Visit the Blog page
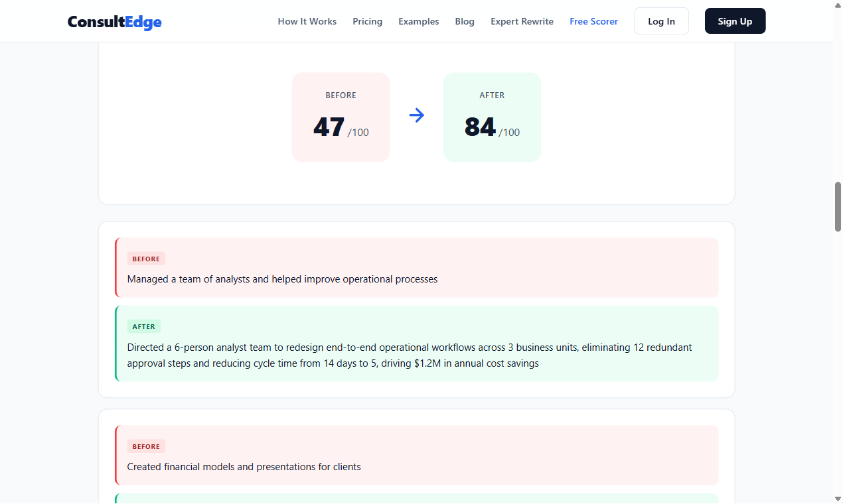 coord(464,21)
